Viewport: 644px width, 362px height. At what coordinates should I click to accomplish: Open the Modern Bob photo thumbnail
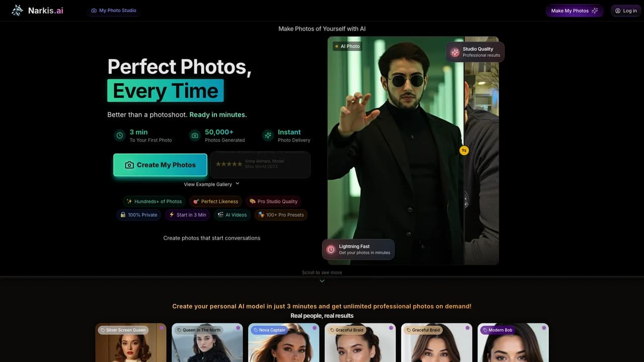click(x=513, y=343)
